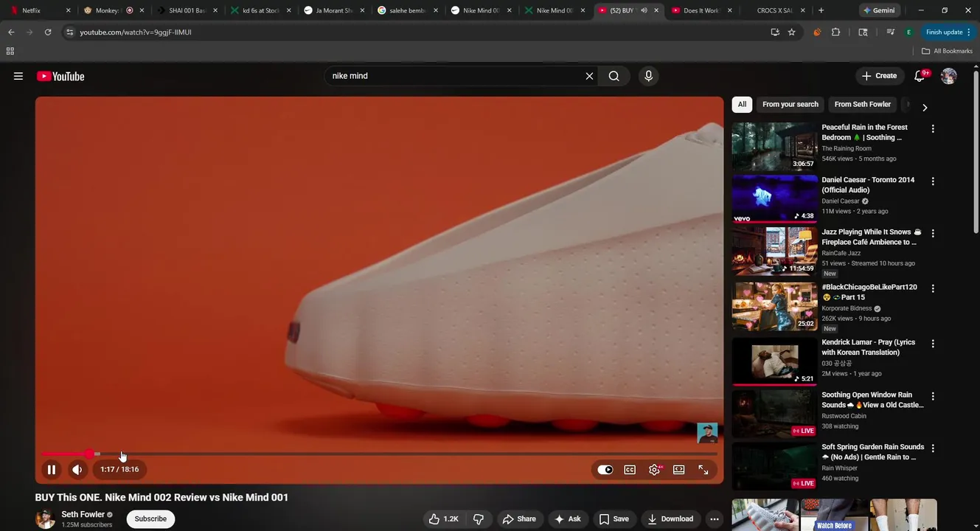The width and height of the screenshot is (980, 531).
Task: Open the Seth Fowler channel name
Action: coord(83,514)
